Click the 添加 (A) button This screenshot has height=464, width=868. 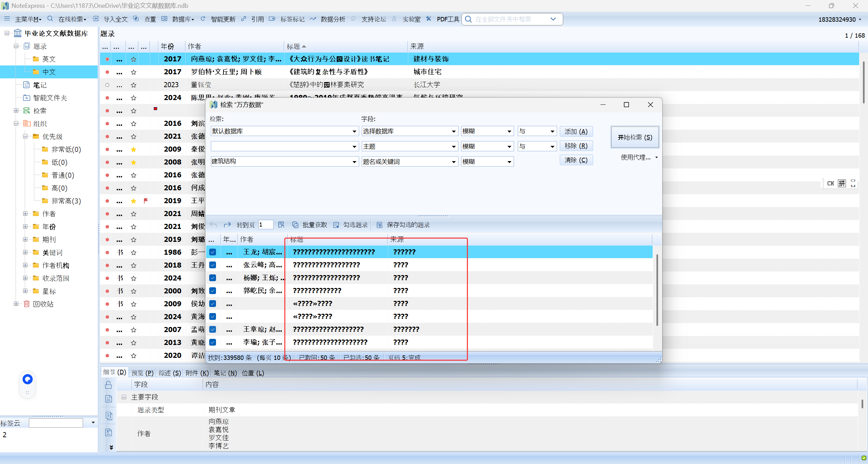[576, 132]
